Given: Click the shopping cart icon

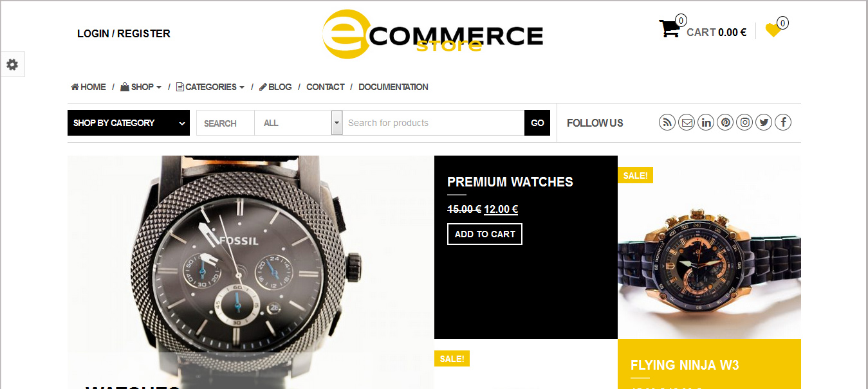Looking at the screenshot, I should click(x=669, y=29).
